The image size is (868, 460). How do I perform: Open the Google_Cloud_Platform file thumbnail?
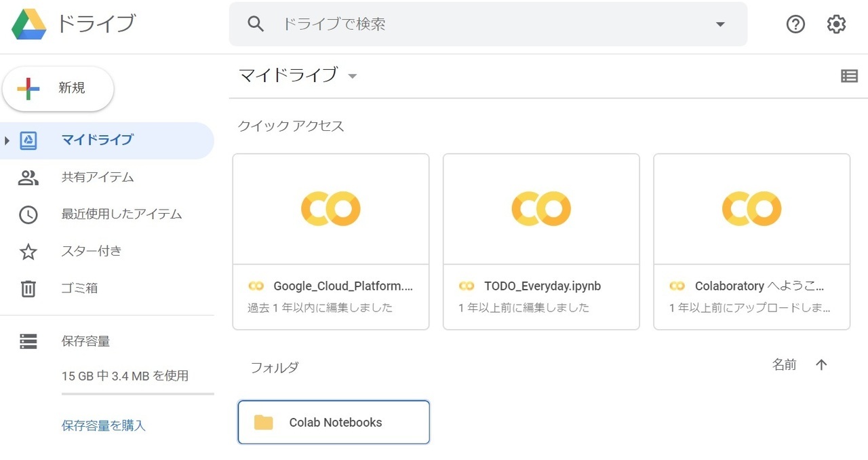click(x=331, y=209)
